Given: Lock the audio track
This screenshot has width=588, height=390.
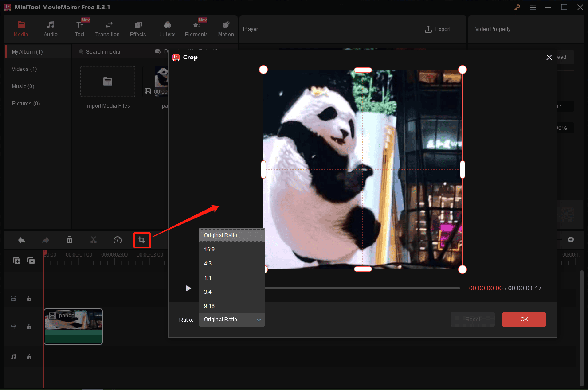Looking at the screenshot, I should (29, 357).
